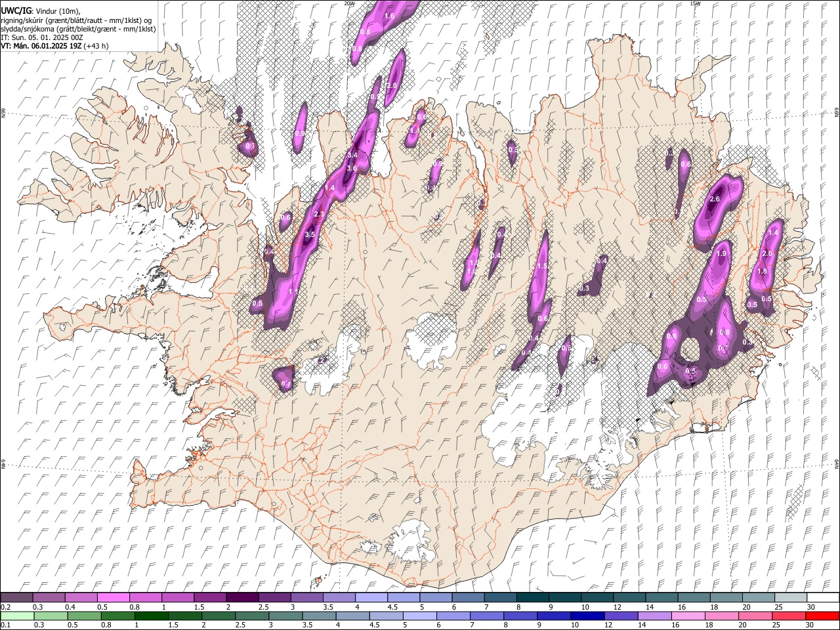Select the pale green first swatch of the lower legend
840x630 pixels.
[17, 616]
